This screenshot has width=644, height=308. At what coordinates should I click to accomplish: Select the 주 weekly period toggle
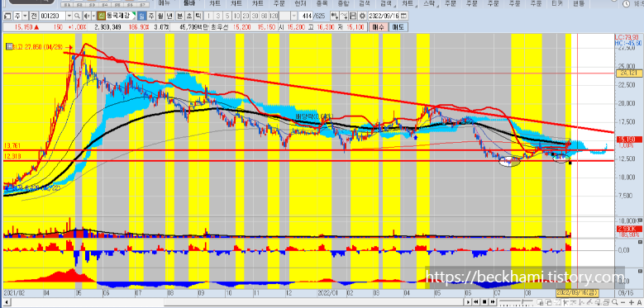point(150,16)
